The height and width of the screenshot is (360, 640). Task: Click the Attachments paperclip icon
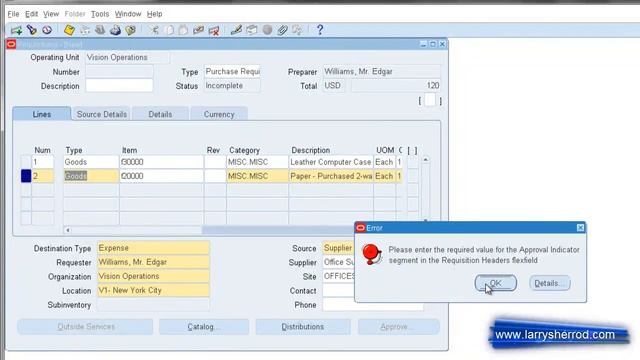click(282, 30)
